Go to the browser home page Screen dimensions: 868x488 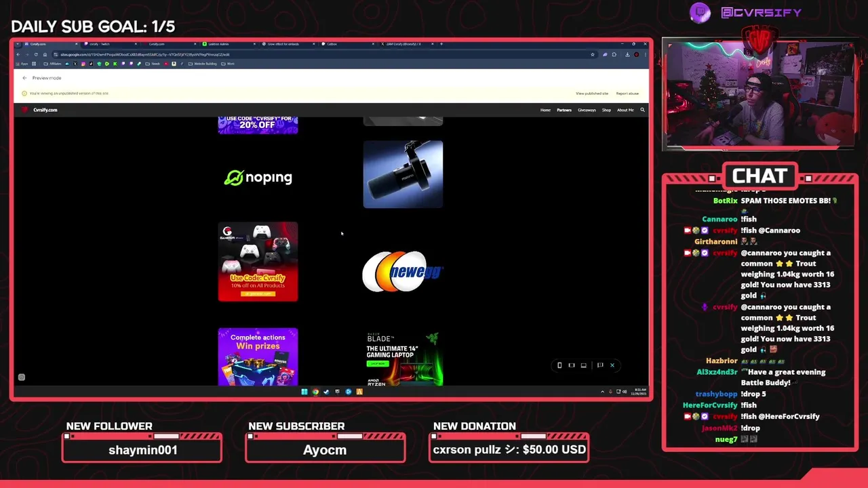pyautogui.click(x=45, y=54)
